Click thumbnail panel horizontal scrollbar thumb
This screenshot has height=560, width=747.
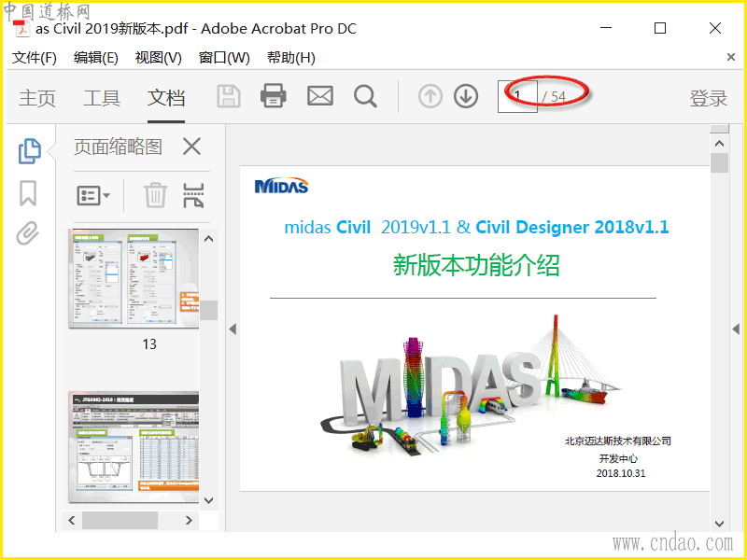(120, 520)
